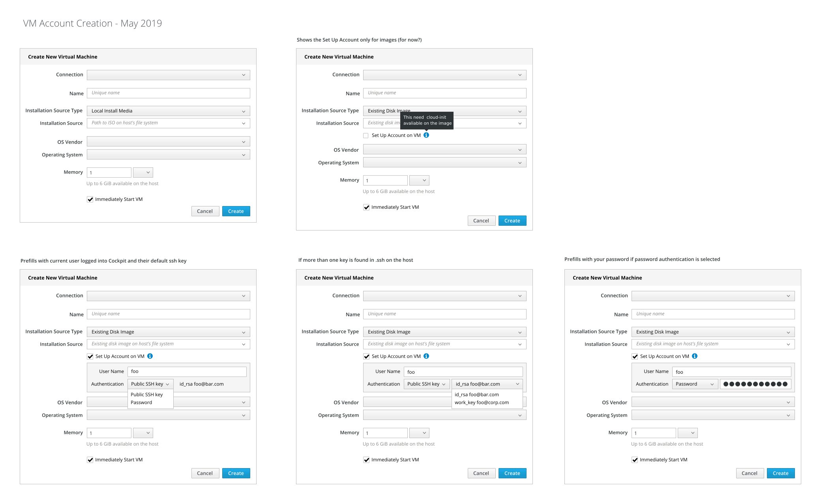This screenshot has width=821, height=504.
Task: Open Local Install Media source type dropdown
Action: (168, 111)
